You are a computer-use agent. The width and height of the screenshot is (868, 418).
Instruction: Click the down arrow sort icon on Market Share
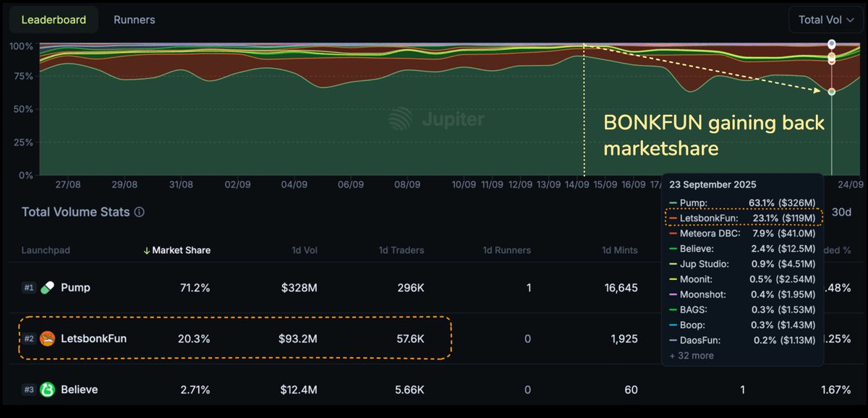coord(147,250)
